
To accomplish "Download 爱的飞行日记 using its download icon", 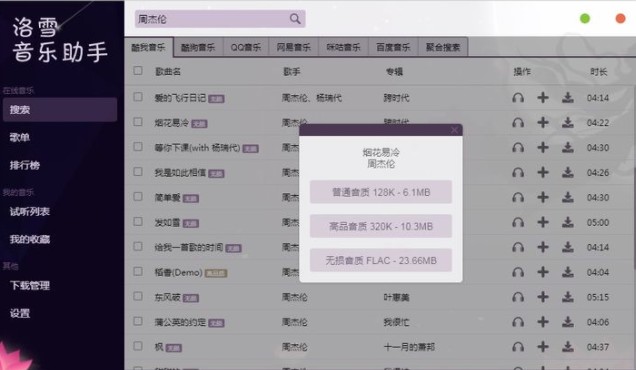I will 568,97.
